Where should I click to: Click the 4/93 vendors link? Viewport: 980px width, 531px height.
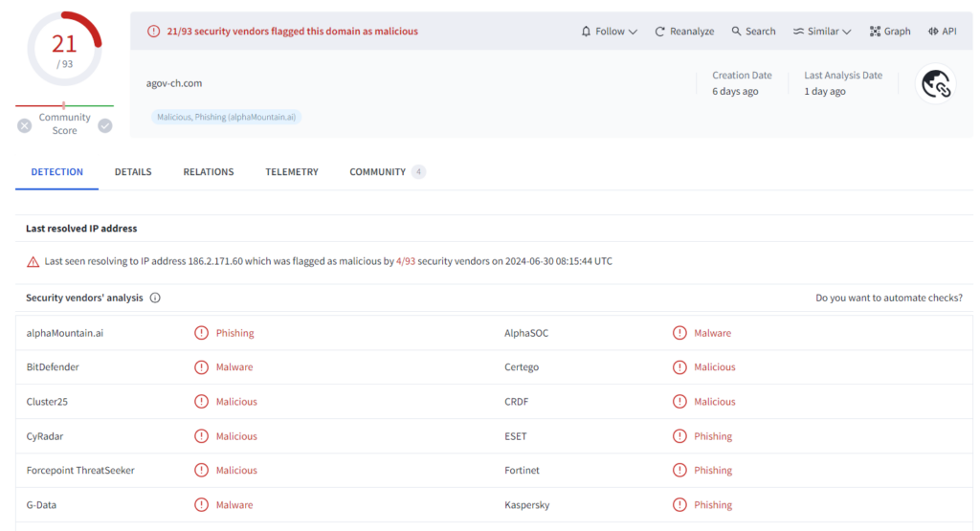point(406,261)
